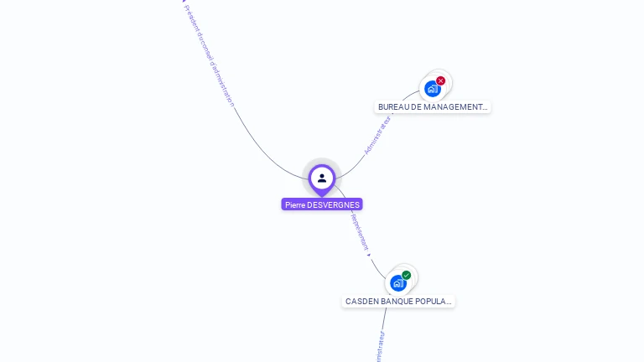Select the curved line between Président label and Pierre
Image resolution: width=644 pixels, height=362 pixels.
[262, 152]
